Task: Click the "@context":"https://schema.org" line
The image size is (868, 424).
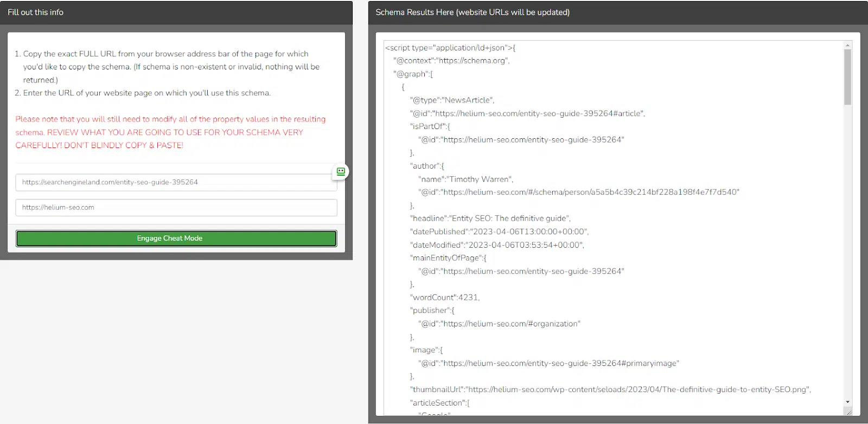Action: coord(451,61)
